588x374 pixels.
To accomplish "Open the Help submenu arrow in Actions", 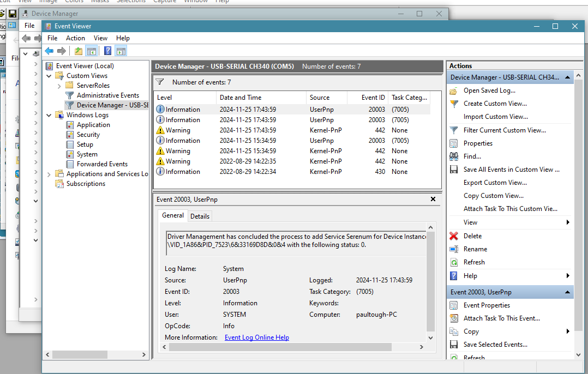I will click(568, 276).
